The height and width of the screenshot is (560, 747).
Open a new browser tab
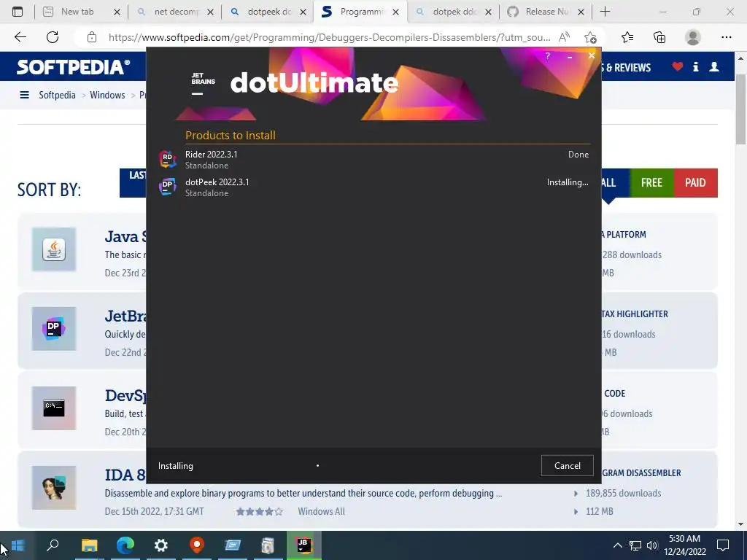(x=605, y=12)
